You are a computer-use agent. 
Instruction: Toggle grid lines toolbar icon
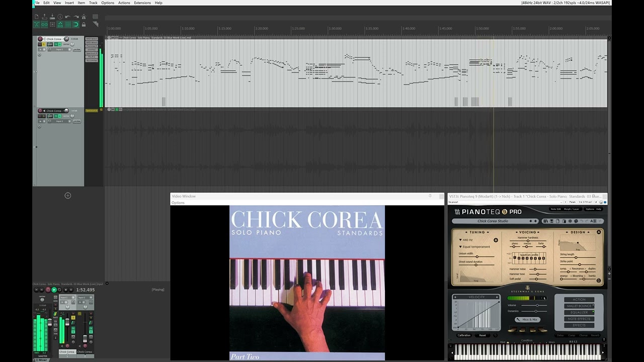68,24
